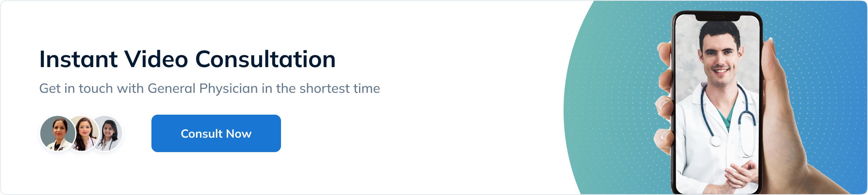Image resolution: width=868 pixels, height=195 pixels.
Task: Click the words shortest time in subtitle
Action: [340, 89]
